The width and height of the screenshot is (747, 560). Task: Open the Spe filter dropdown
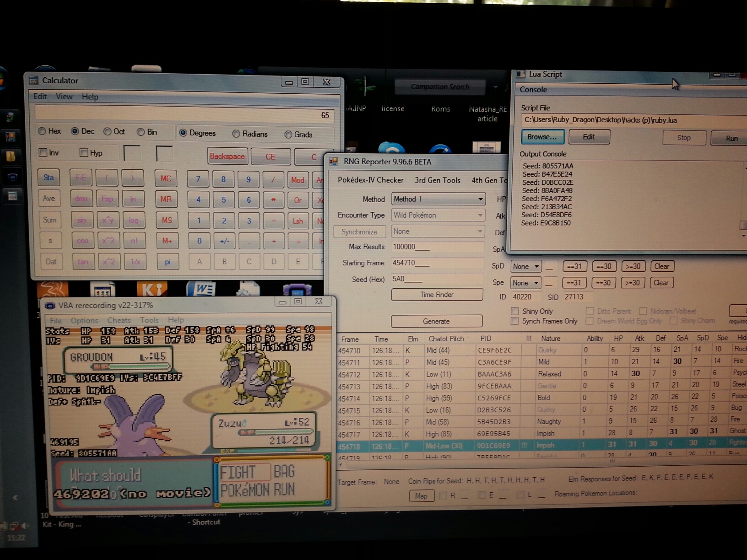pyautogui.click(x=525, y=283)
